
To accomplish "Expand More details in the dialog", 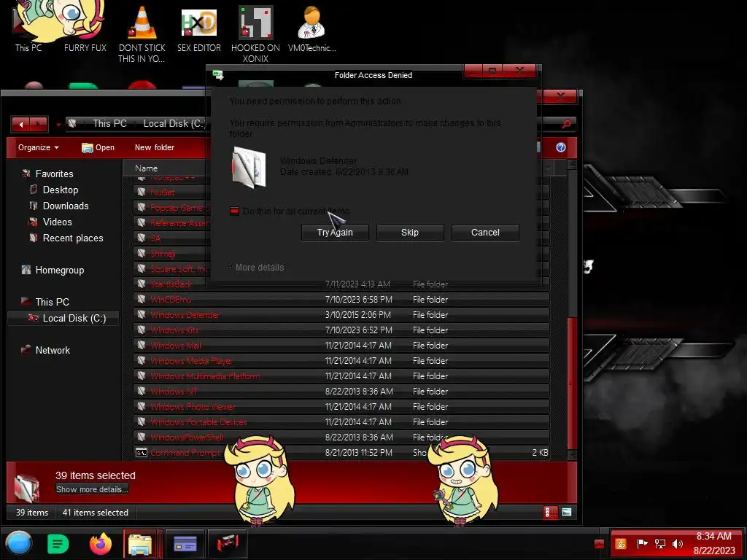I will coord(258,268).
